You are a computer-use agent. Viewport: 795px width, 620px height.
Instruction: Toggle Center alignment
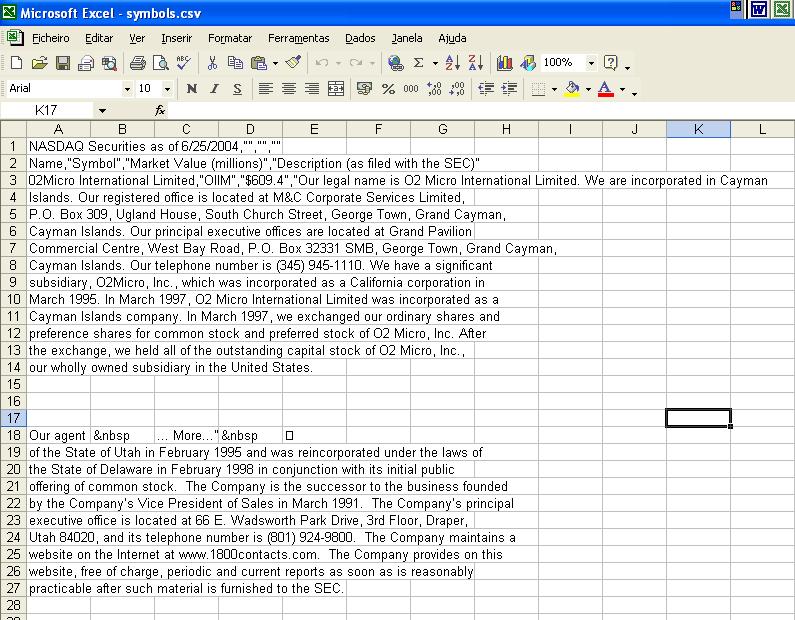pos(289,89)
